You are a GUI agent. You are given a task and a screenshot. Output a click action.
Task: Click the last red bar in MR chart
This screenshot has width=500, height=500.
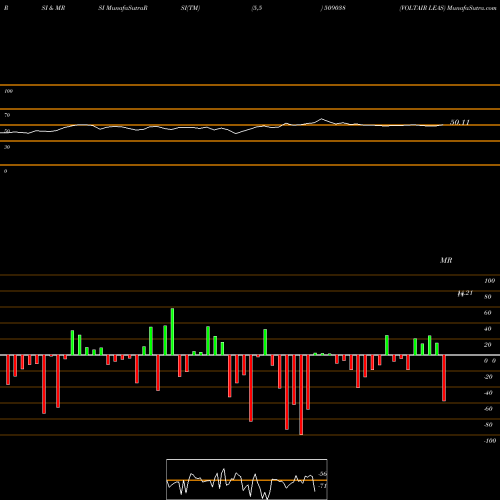point(444,378)
